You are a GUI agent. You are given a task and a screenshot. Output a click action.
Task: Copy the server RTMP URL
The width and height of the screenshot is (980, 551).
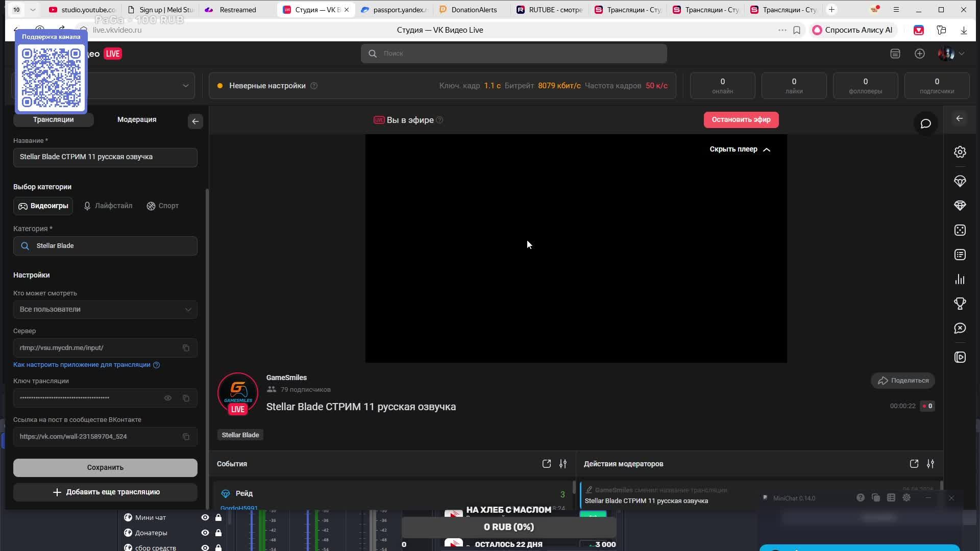click(186, 348)
